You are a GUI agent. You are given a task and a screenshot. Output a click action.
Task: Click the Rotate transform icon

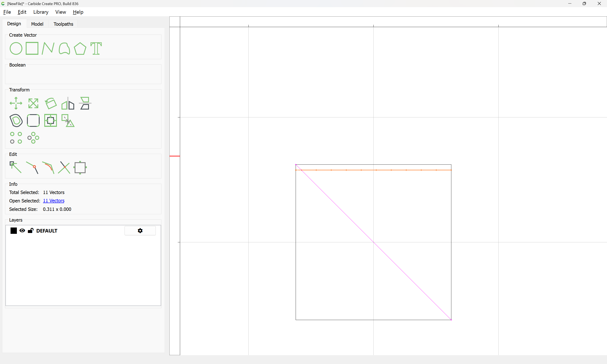[51, 103]
